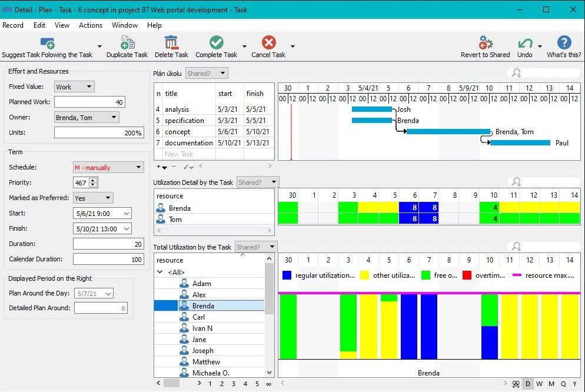Viewport: 585px width, 392px height.
Task: Select Alex's person icon in resource list
Action: 184,295
